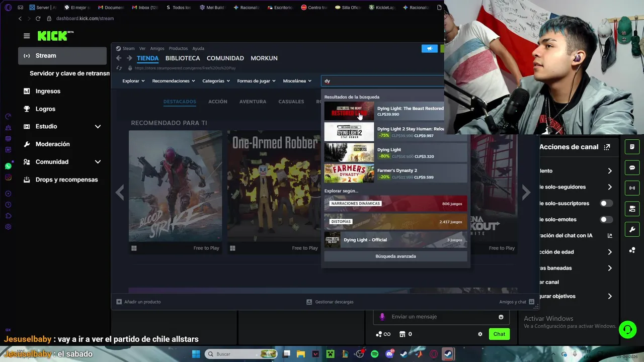Screen dimensions: 644x362
Task: Click the green headset support button
Action: click(x=627, y=330)
